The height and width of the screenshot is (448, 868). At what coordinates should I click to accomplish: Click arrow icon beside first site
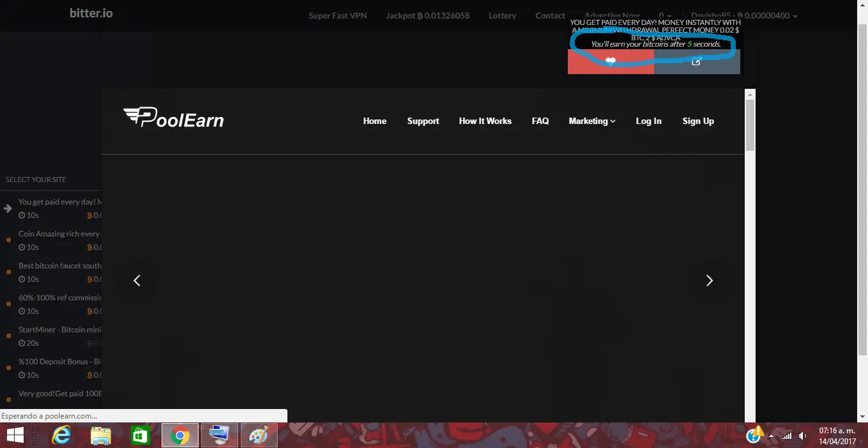click(8, 208)
